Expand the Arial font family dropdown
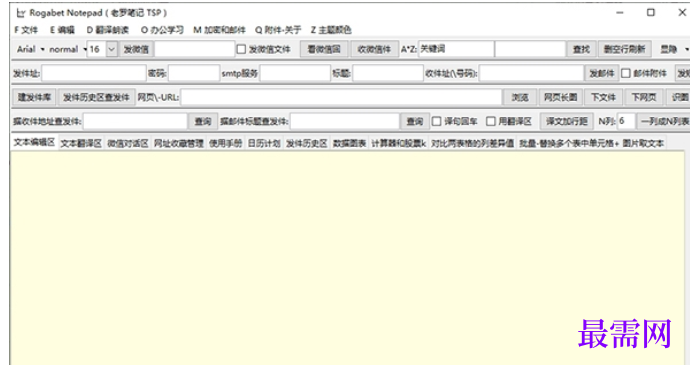The width and height of the screenshot is (690, 365). (x=30, y=49)
